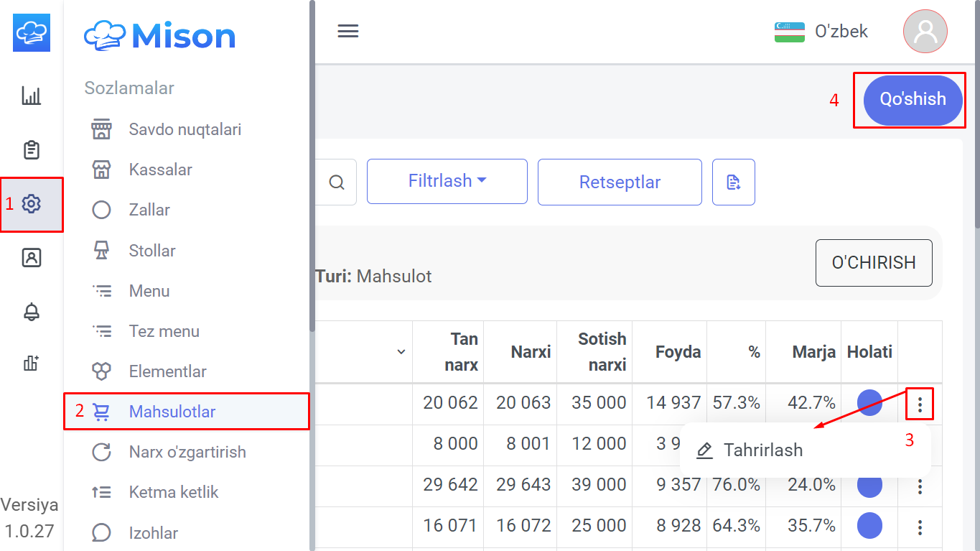
Task: Toggle status for the 20 062 row
Action: tap(869, 403)
